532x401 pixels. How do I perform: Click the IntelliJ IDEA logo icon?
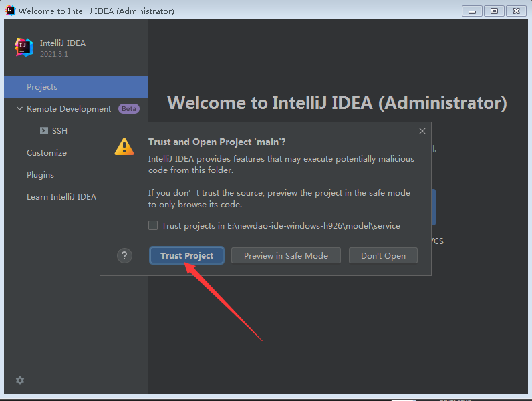(x=24, y=47)
